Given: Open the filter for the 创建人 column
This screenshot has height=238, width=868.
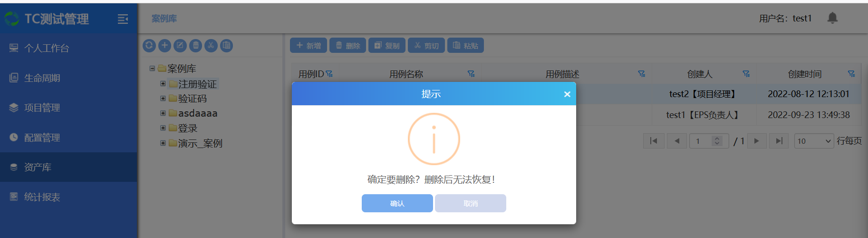Looking at the screenshot, I should [x=746, y=74].
